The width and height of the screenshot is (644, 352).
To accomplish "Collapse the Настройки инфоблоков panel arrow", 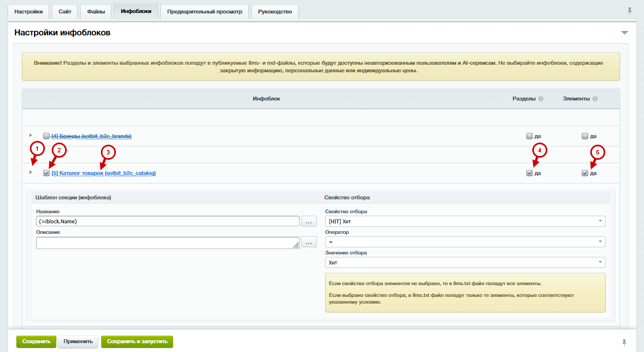I will (624, 33).
